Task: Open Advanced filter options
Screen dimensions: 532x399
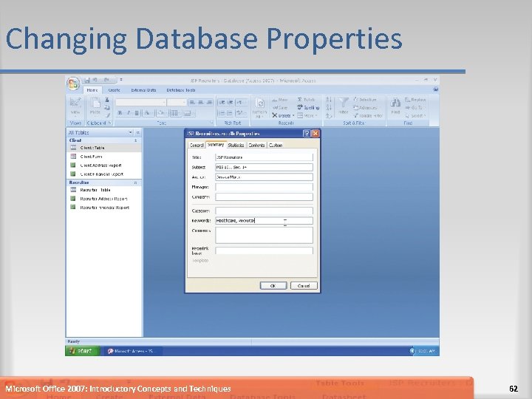Action: click(x=366, y=108)
